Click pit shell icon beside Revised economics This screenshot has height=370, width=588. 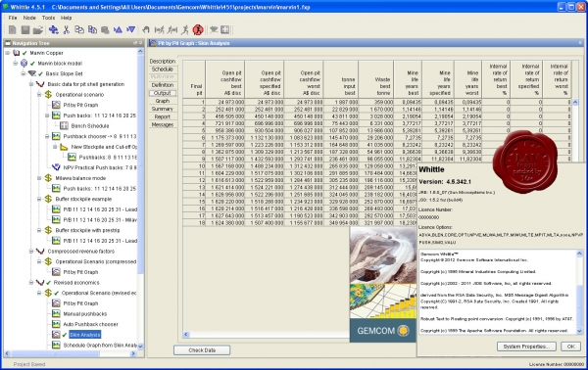(40, 283)
